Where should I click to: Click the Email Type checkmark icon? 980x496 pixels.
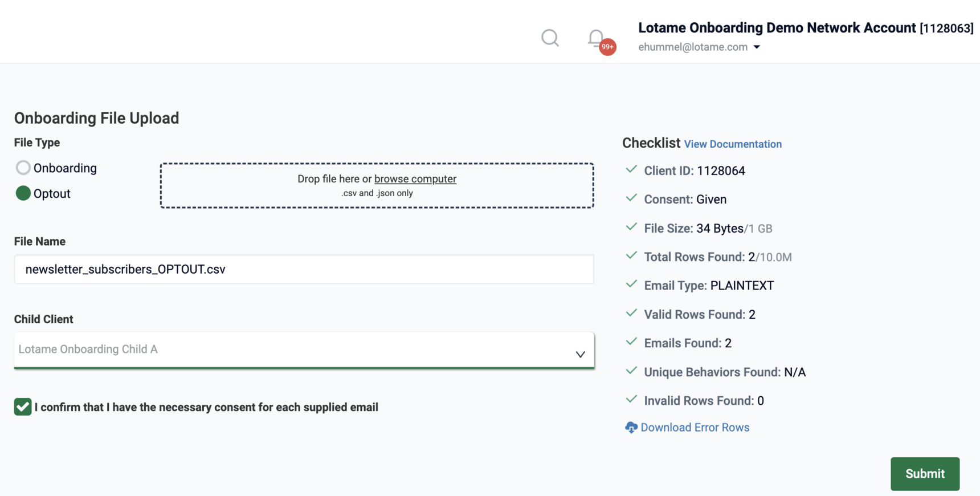(631, 284)
